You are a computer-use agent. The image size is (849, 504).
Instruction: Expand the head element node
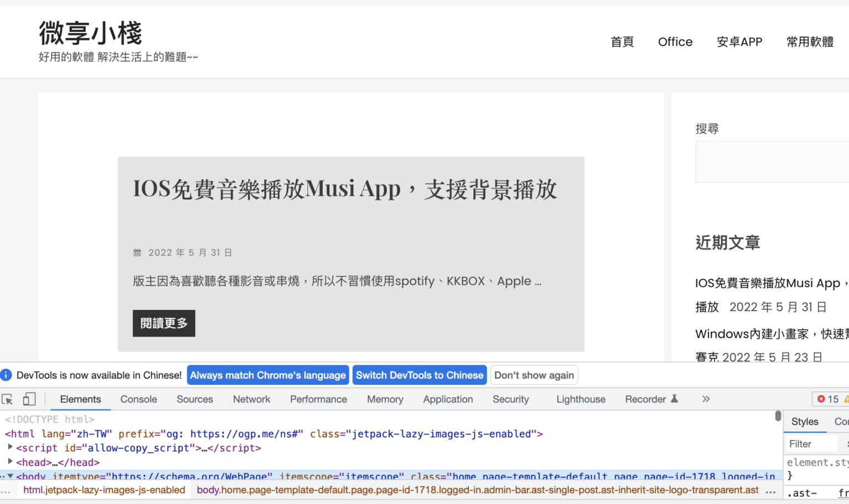coord(10,461)
